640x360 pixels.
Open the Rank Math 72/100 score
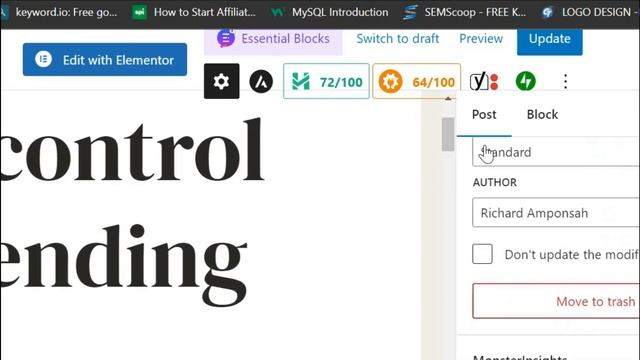(x=326, y=81)
